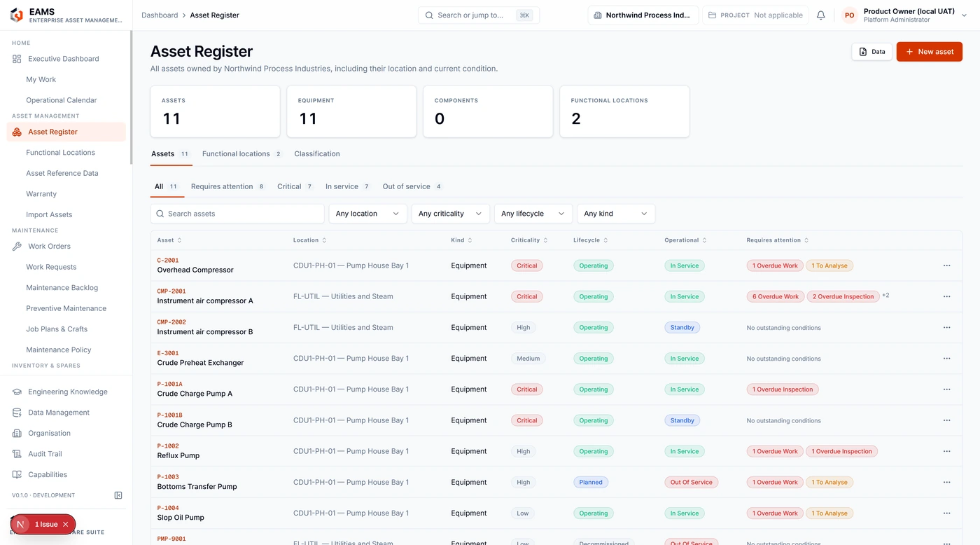Open asset C-2001 link

pos(168,261)
